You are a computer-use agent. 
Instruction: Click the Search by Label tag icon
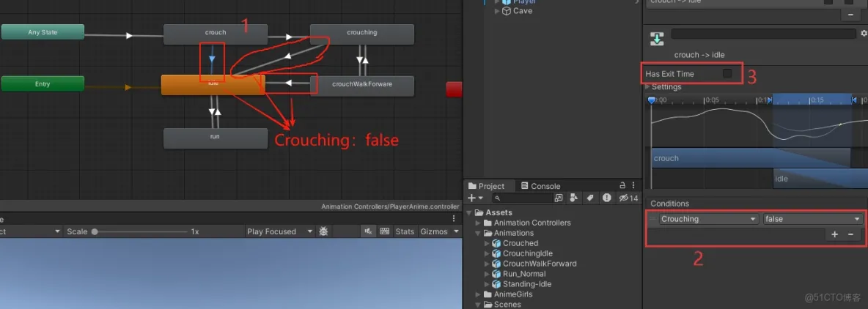pyautogui.click(x=590, y=198)
